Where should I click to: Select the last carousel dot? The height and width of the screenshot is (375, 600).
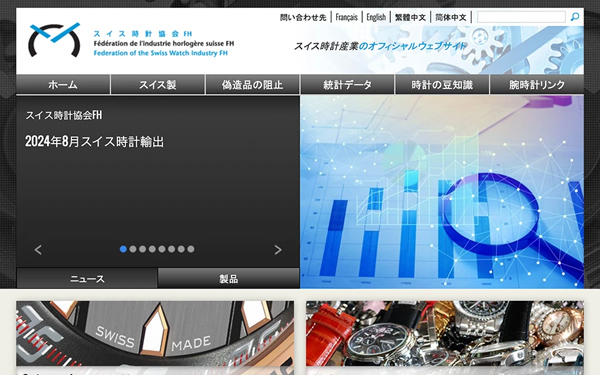191,249
